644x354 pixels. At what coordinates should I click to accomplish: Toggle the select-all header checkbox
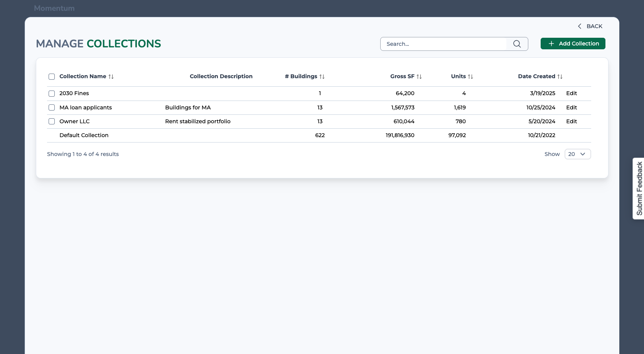pos(52,77)
